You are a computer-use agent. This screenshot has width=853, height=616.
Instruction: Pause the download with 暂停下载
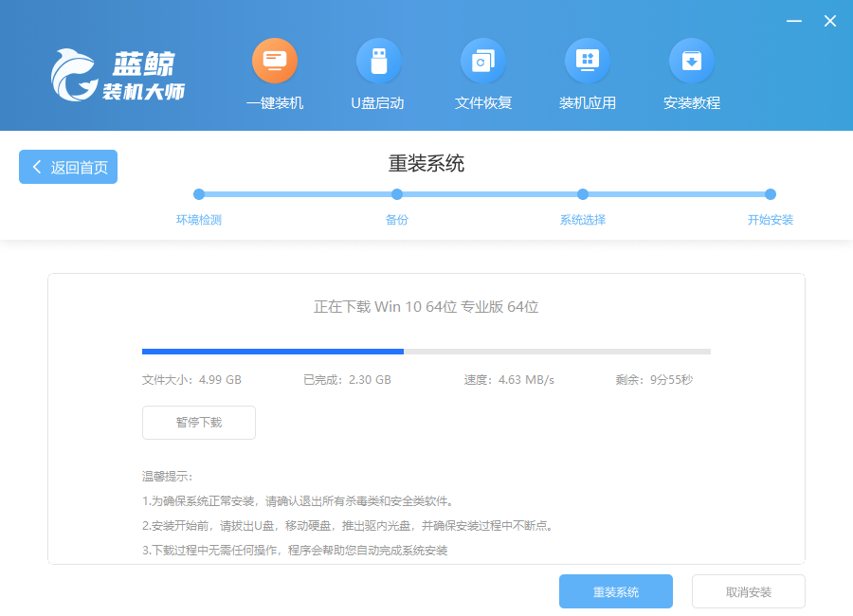click(199, 423)
